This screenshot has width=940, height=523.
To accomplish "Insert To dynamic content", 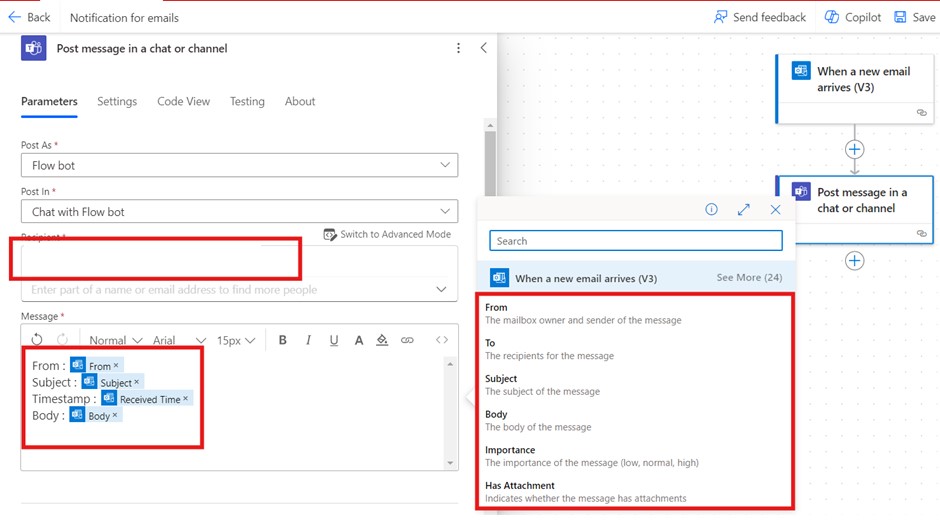I will (635, 349).
